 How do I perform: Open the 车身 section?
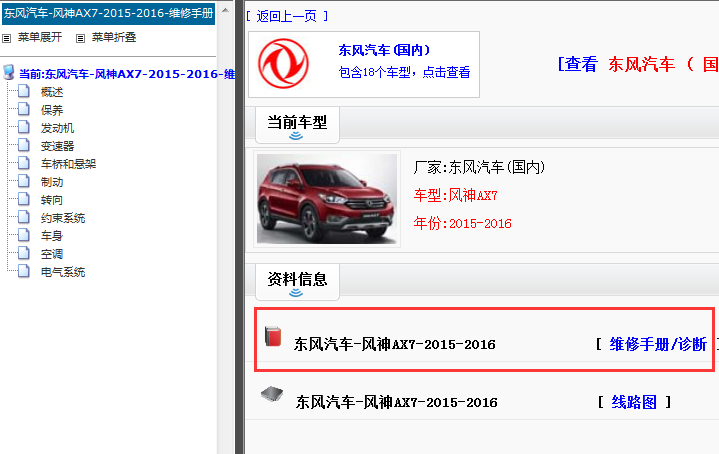[52, 236]
